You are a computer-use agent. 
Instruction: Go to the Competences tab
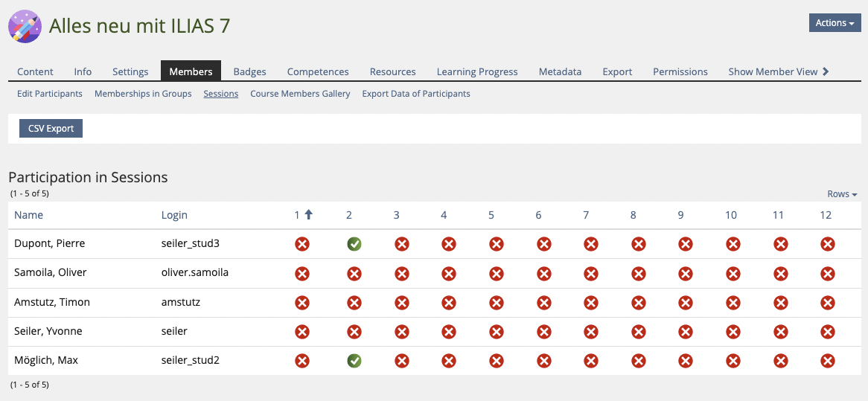(x=318, y=71)
